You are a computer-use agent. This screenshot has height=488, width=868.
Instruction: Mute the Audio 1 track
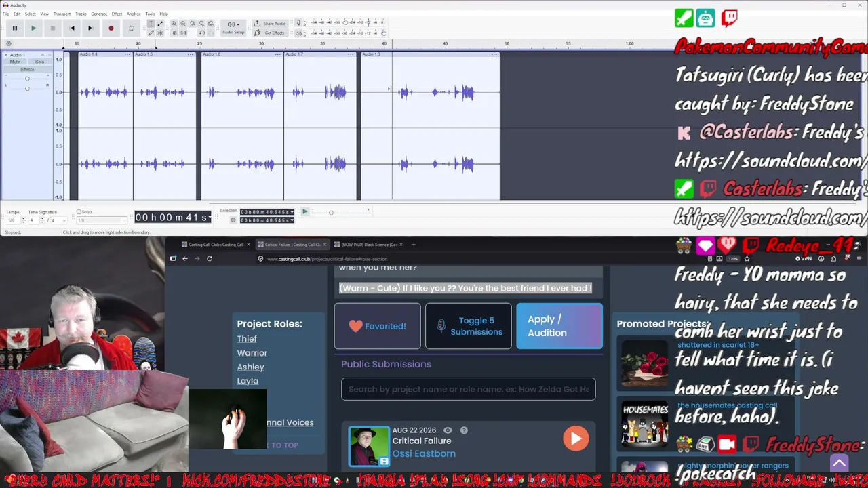[x=15, y=62]
